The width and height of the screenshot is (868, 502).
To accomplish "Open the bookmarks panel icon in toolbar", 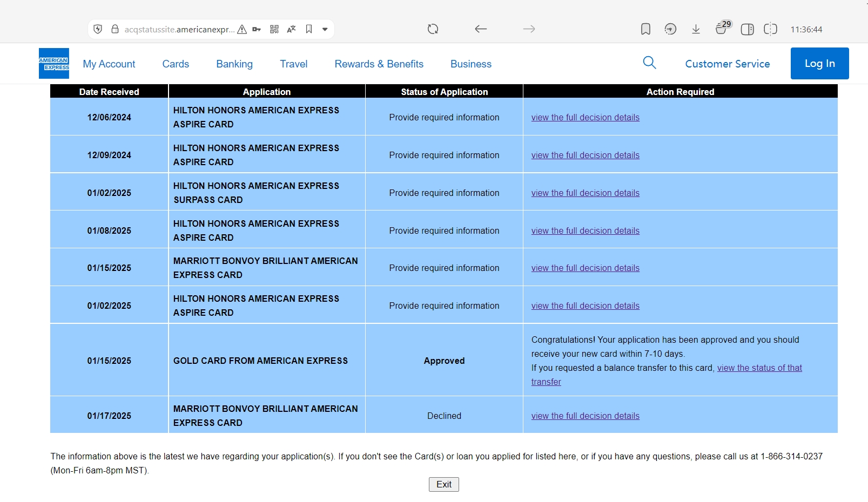I will (645, 29).
